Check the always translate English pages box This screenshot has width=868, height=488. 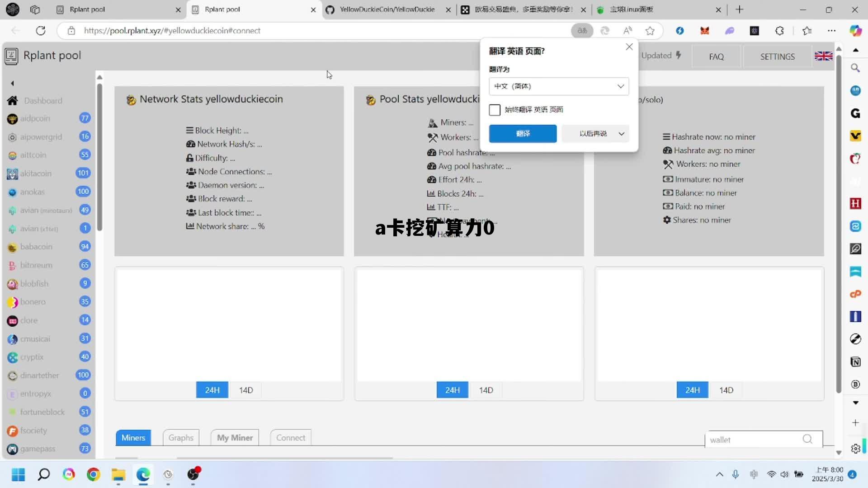(x=495, y=110)
